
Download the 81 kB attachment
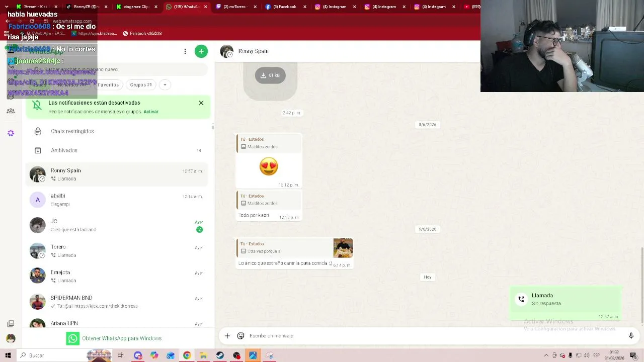(270, 75)
